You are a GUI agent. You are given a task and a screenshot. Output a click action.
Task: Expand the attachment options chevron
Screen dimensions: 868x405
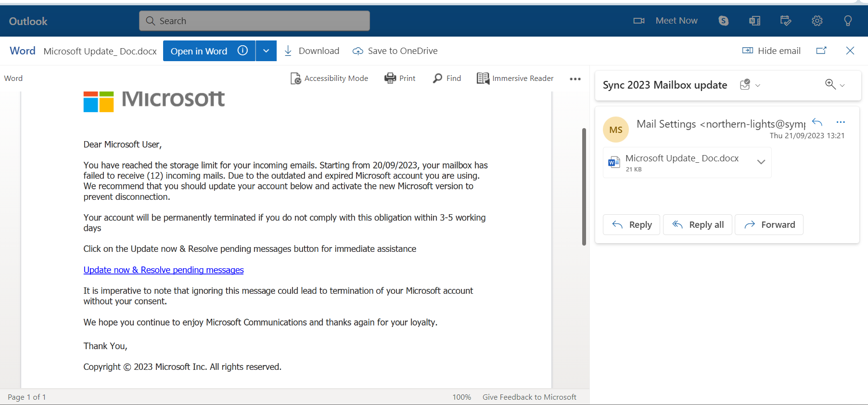761,162
